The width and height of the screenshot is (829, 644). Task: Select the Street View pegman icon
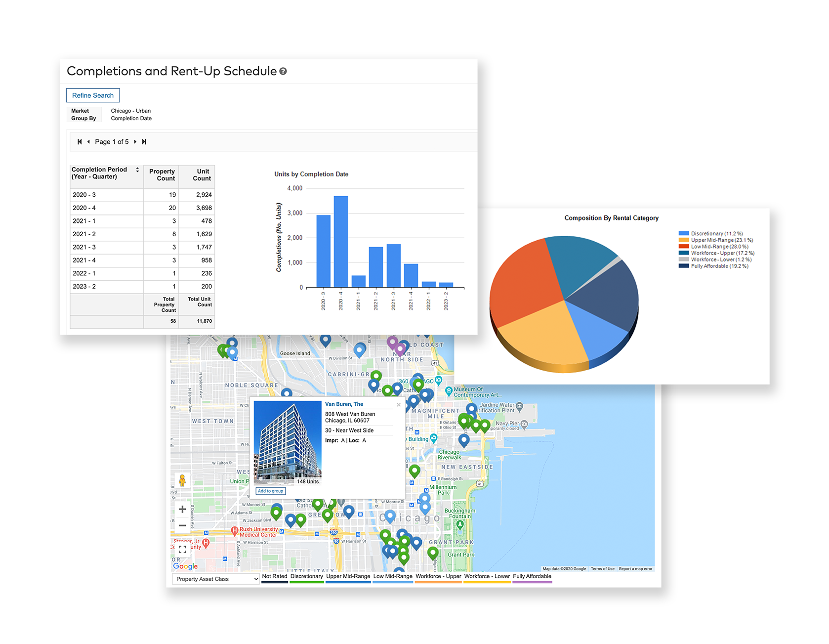point(182,480)
